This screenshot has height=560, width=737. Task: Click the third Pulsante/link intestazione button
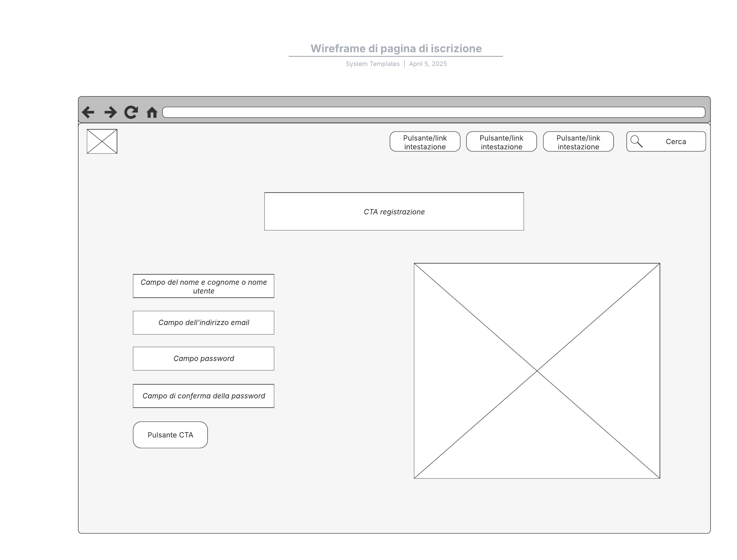578,142
